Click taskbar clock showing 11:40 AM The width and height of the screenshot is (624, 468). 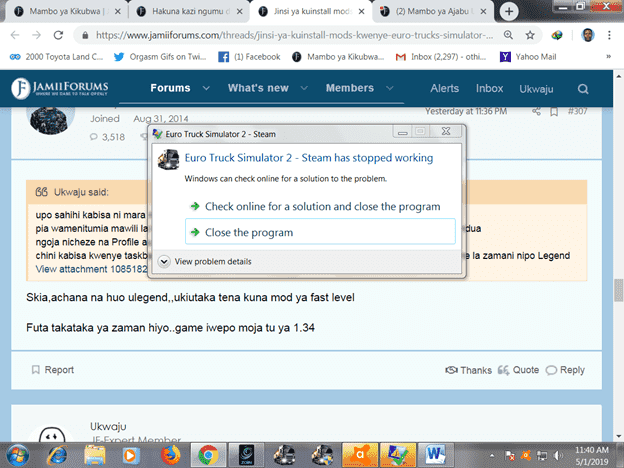592,456
